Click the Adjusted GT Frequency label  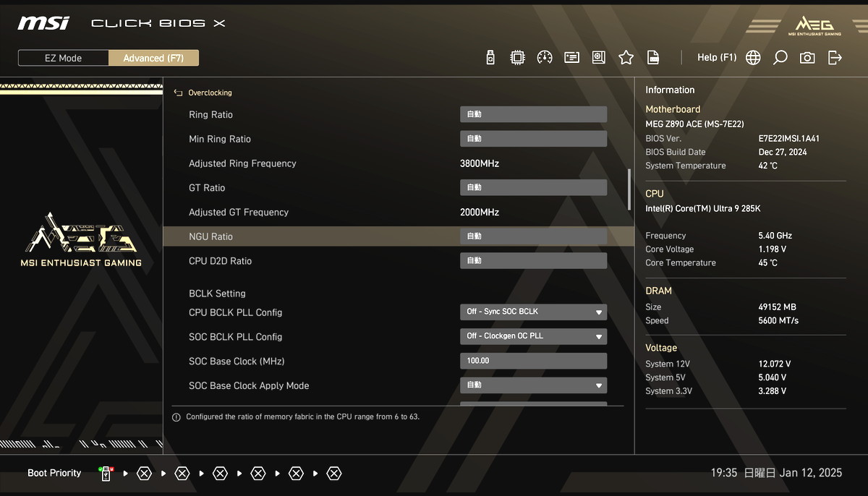(239, 212)
